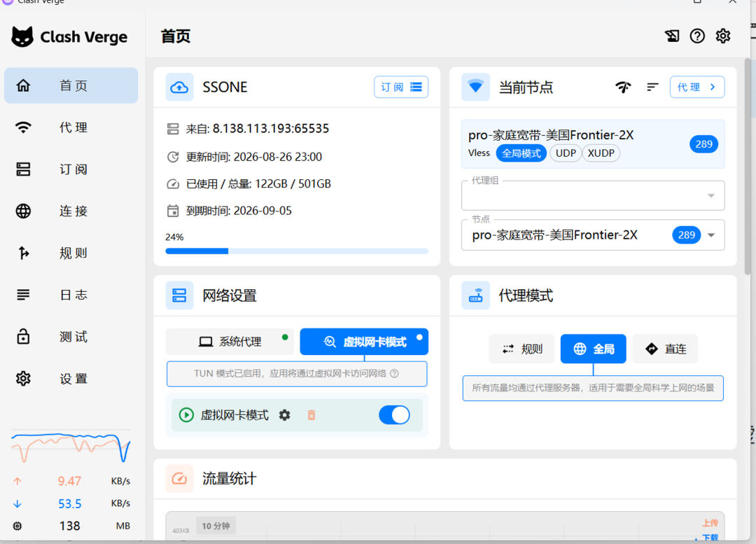This screenshot has height=544, width=756.
Task: Click the 更新时间: 2026-08-26 23:00 text
Action: (253, 157)
